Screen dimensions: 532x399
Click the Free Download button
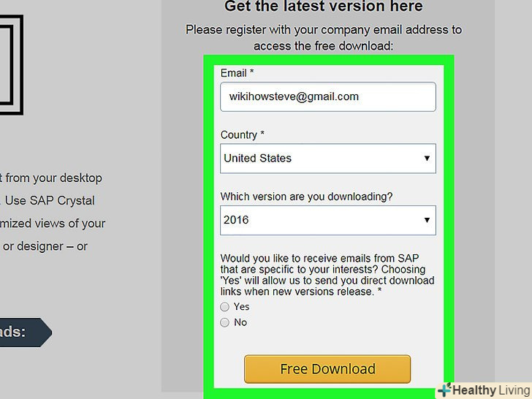tap(327, 369)
